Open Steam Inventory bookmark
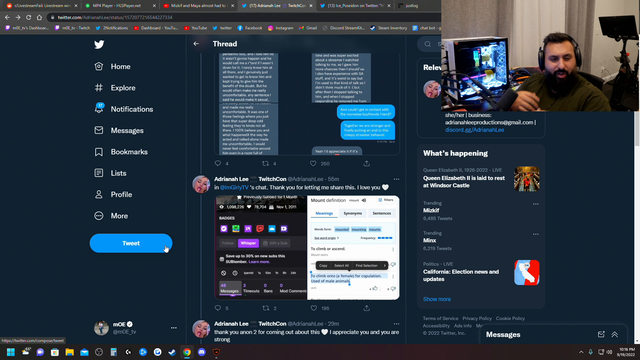This screenshot has height=360, width=640. (x=388, y=28)
